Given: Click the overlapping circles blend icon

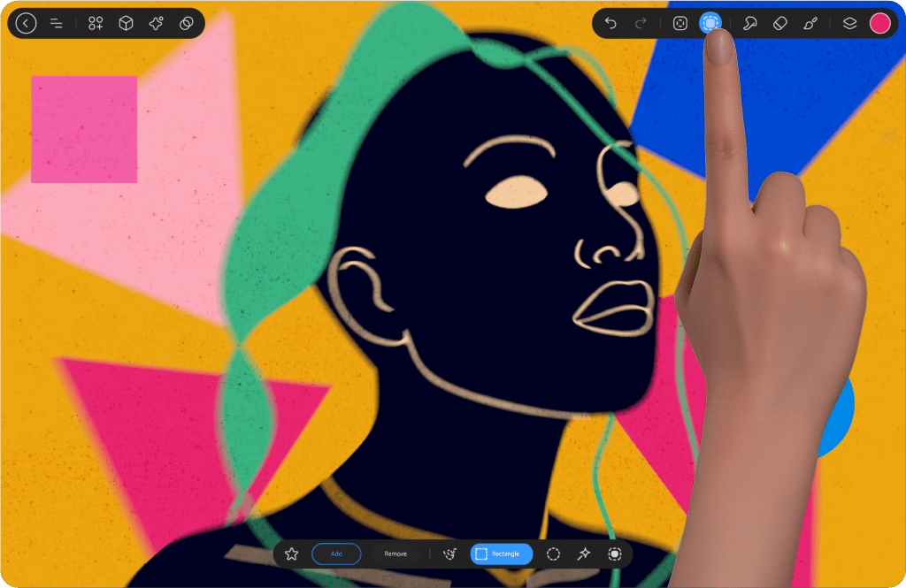Looking at the screenshot, I should click(x=187, y=24).
